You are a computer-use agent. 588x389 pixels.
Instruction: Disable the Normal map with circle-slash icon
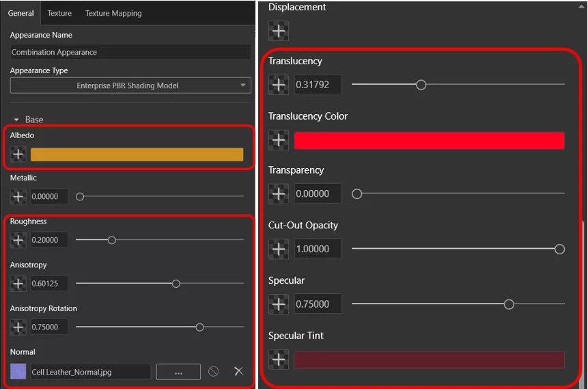coord(214,371)
